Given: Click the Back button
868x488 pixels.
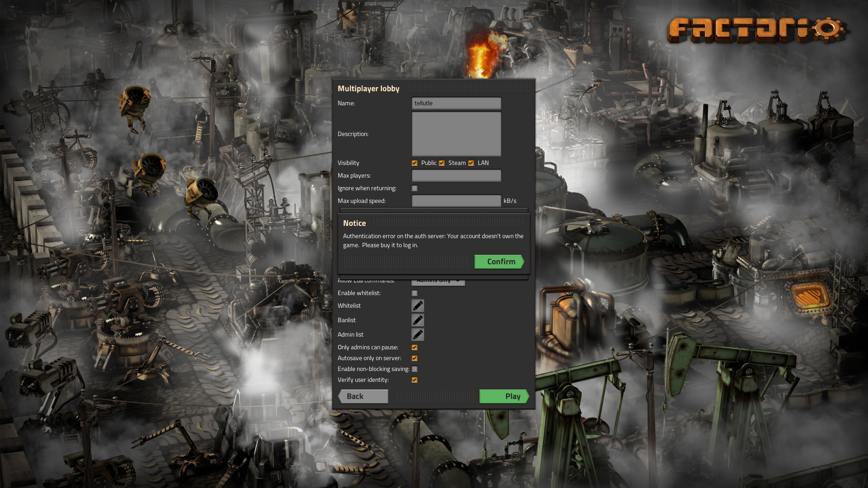Looking at the screenshot, I should pos(355,396).
